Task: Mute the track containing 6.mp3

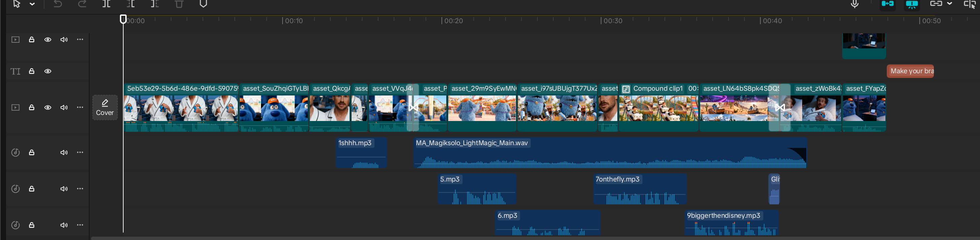Action: pos(64,225)
